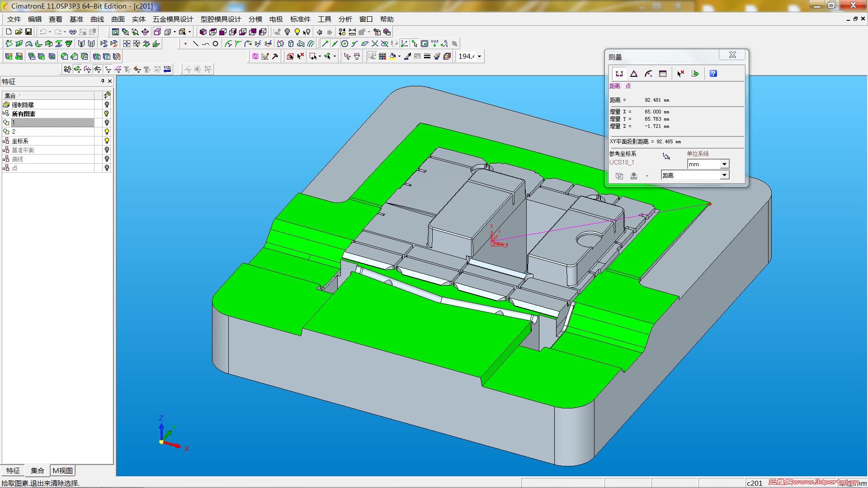Open the 距离 measurement type dropdown
This screenshot has width=868, height=488.
pos(724,175)
